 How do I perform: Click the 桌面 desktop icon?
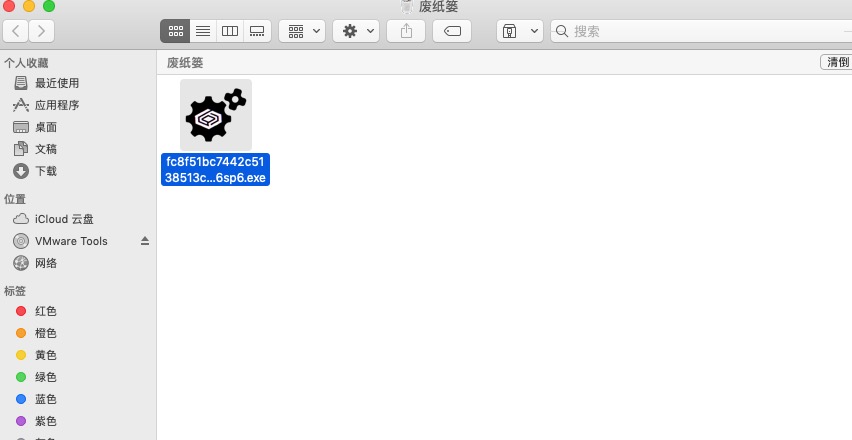pos(21,127)
